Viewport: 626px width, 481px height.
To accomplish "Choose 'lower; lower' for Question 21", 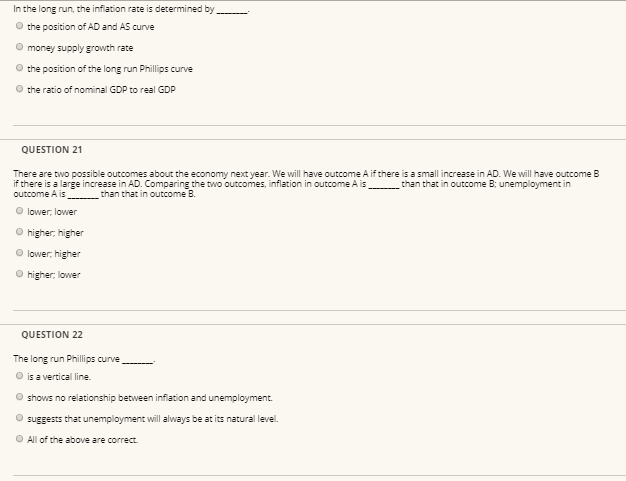I will [19, 211].
